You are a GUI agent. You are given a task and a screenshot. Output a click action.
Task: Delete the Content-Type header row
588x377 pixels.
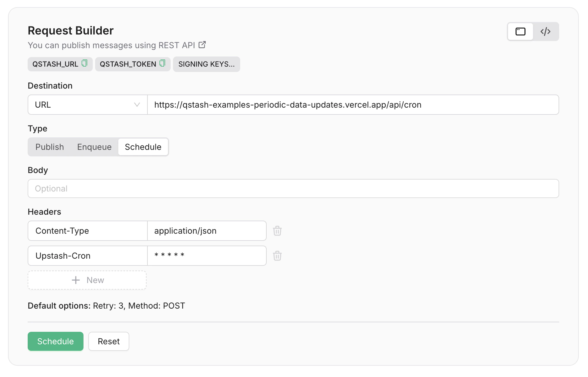[277, 231]
